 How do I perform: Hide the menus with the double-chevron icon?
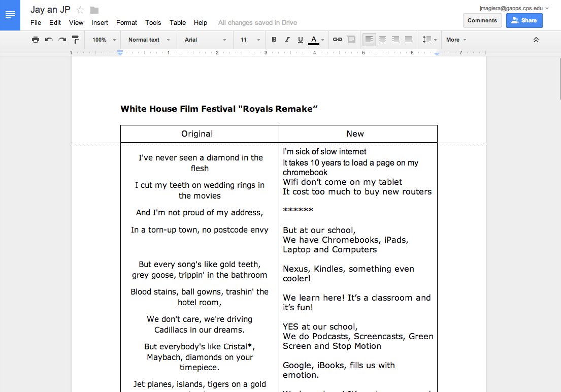(536, 40)
